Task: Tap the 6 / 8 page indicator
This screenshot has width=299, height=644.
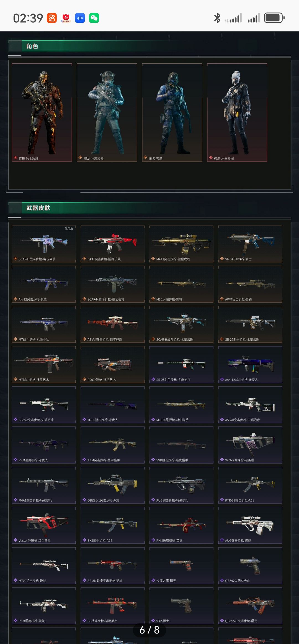Action: 149,630
